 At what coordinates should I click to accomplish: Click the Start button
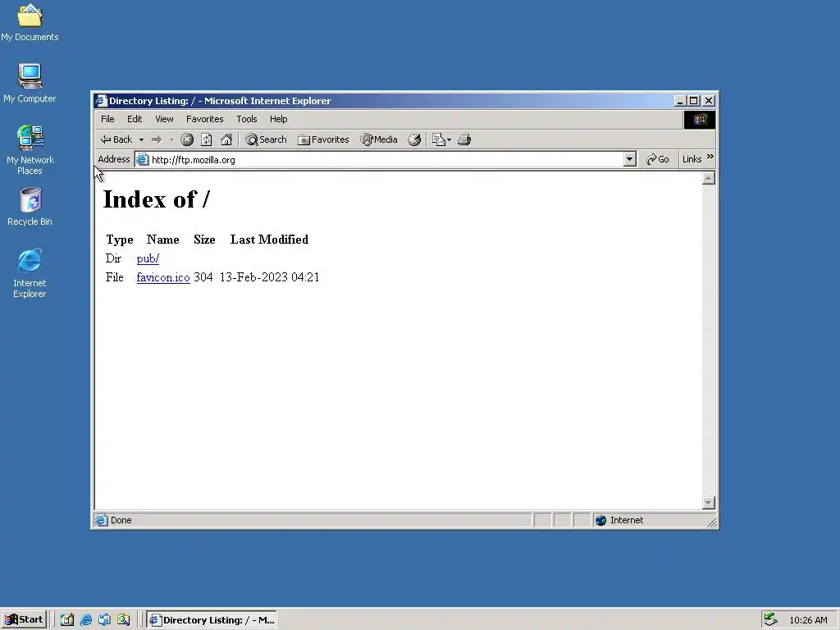pos(24,620)
